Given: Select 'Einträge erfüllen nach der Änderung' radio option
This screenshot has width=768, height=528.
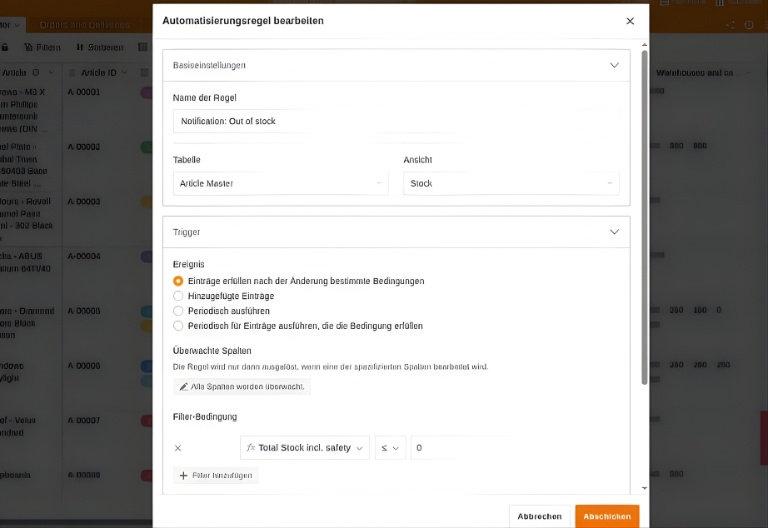Looking at the screenshot, I should (x=179, y=281).
